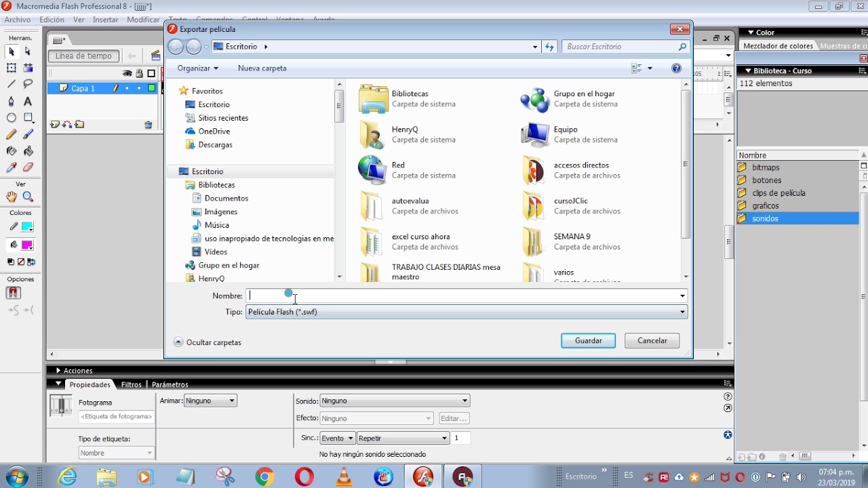The width and height of the screenshot is (868, 488).
Task: Click the delete layer trash icon
Action: pos(149,125)
